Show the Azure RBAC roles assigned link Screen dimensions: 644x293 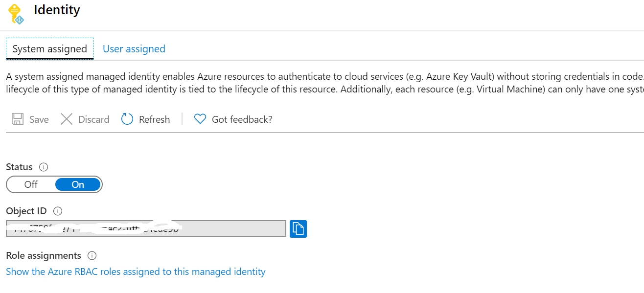(x=135, y=271)
